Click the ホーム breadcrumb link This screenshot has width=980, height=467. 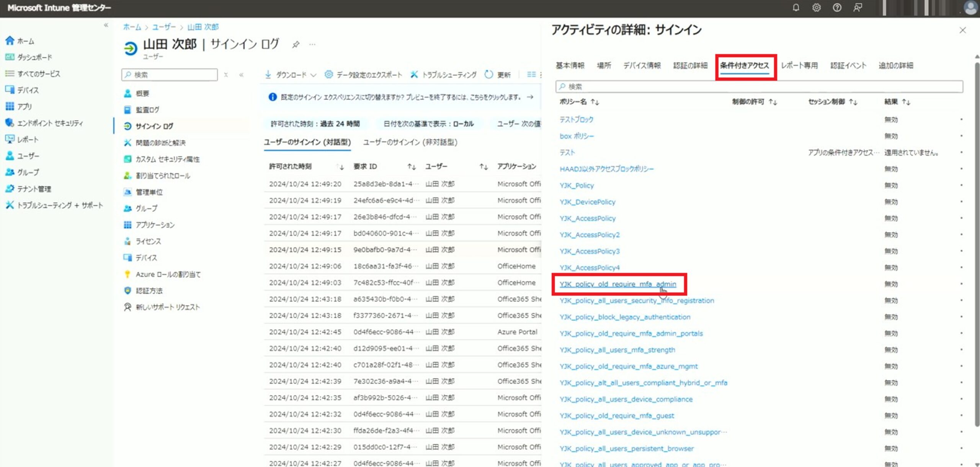132,27
